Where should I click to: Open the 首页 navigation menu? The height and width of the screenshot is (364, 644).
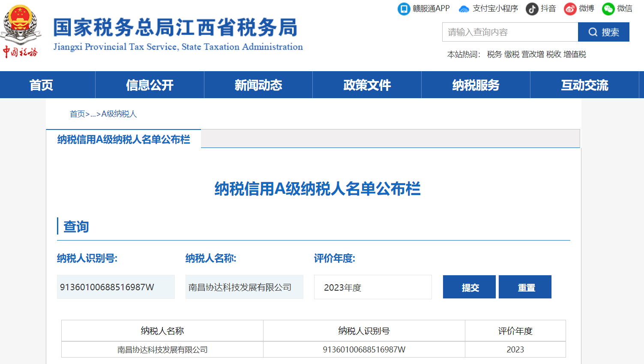[x=41, y=85]
